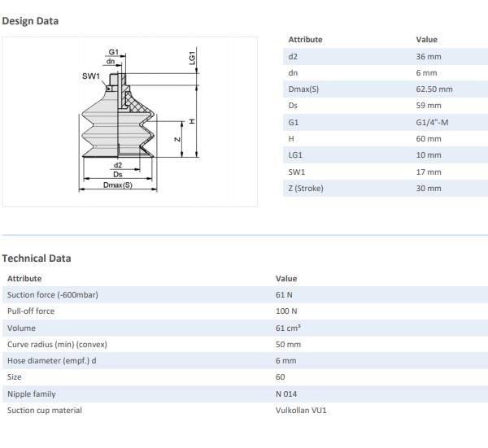Click the SW1 label in the drawing
The height and width of the screenshot is (448, 488).
coord(90,76)
